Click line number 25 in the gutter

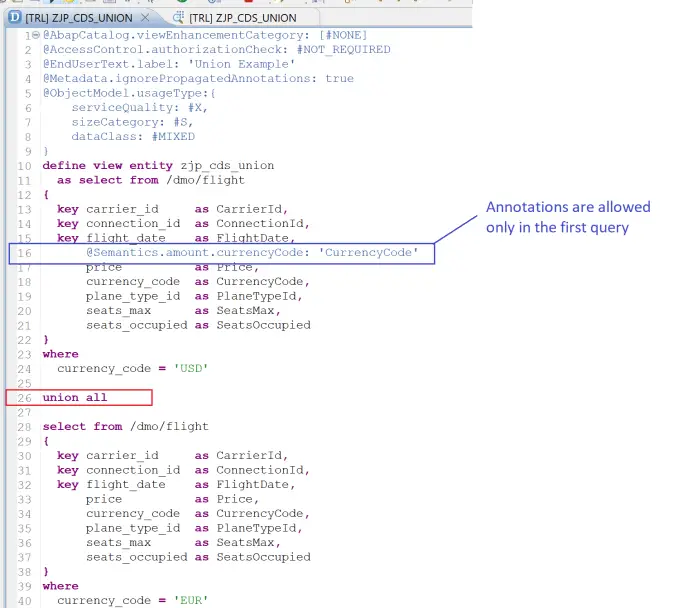coord(24,383)
